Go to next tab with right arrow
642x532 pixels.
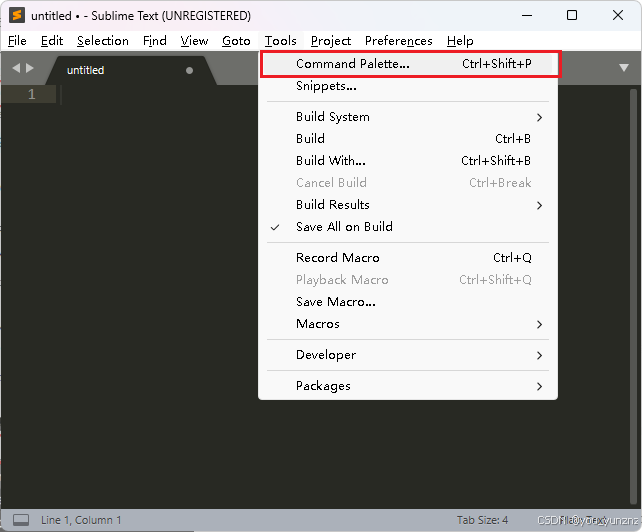click(30, 68)
